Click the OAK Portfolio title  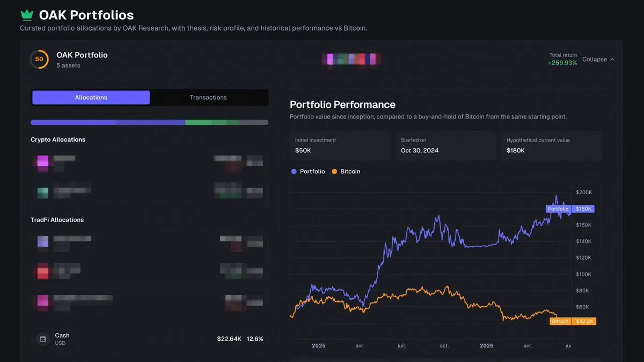pyautogui.click(x=82, y=55)
